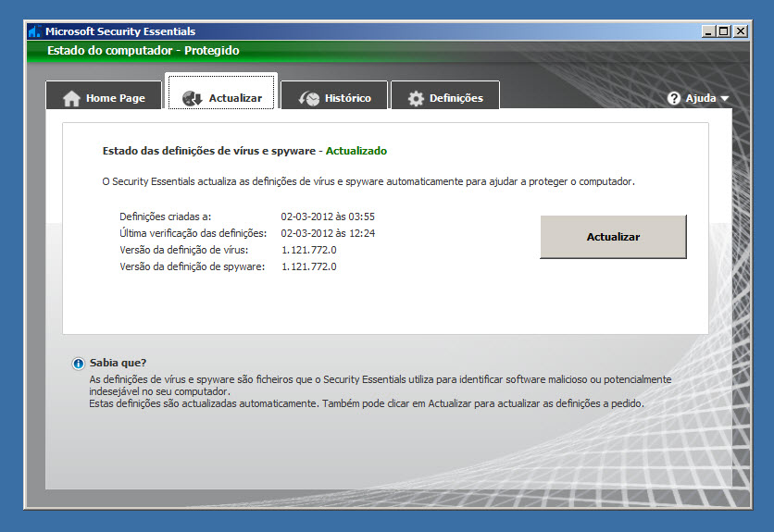Viewport: 774px width, 532px height.
Task: Go to the Definições tab
Action: 445,96
